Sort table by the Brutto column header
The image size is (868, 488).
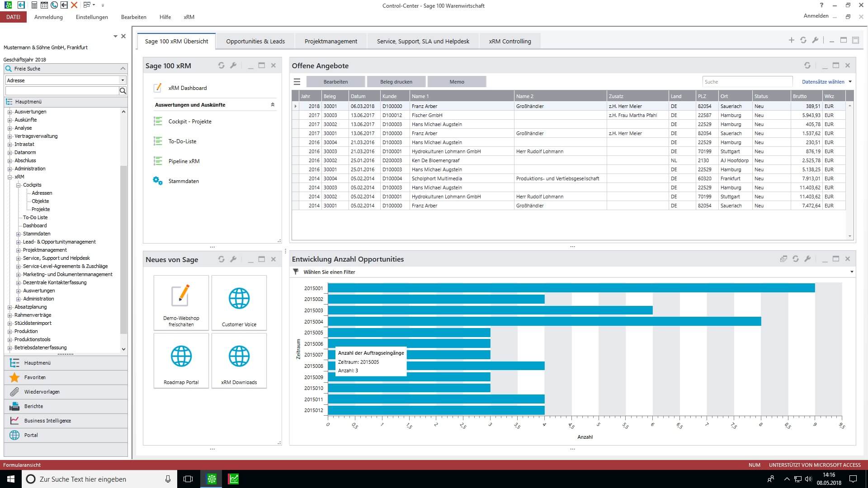click(806, 96)
